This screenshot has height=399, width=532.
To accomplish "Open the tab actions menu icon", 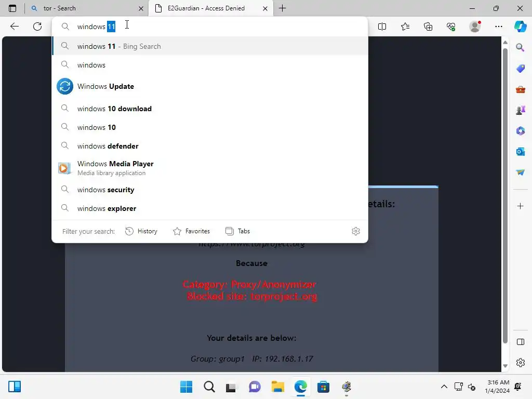I will pos(12,8).
